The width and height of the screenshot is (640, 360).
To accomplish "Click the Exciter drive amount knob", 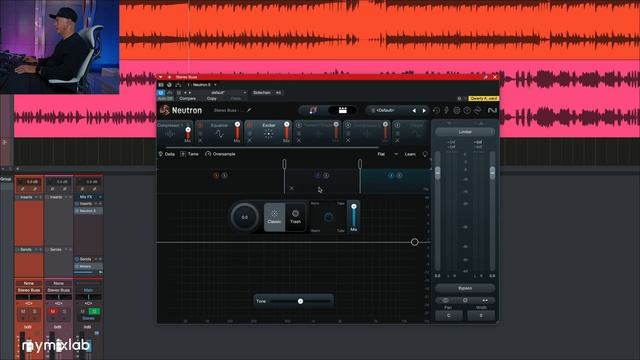I will pyautogui.click(x=244, y=217).
